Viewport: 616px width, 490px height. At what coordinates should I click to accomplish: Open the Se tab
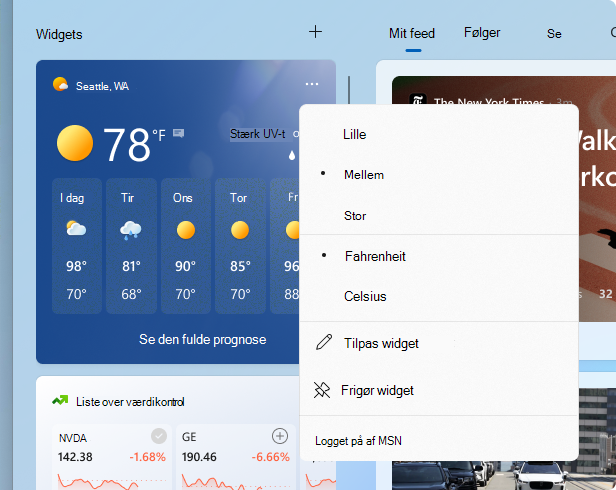[554, 34]
